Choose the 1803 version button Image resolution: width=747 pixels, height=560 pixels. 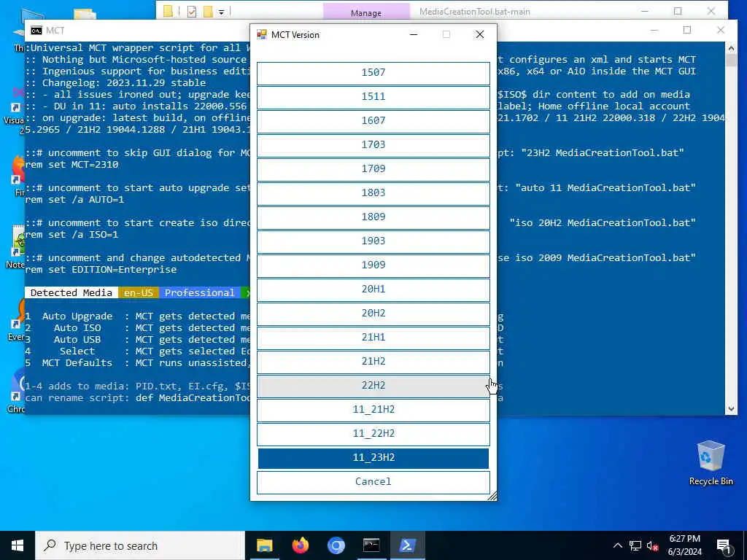click(x=373, y=192)
